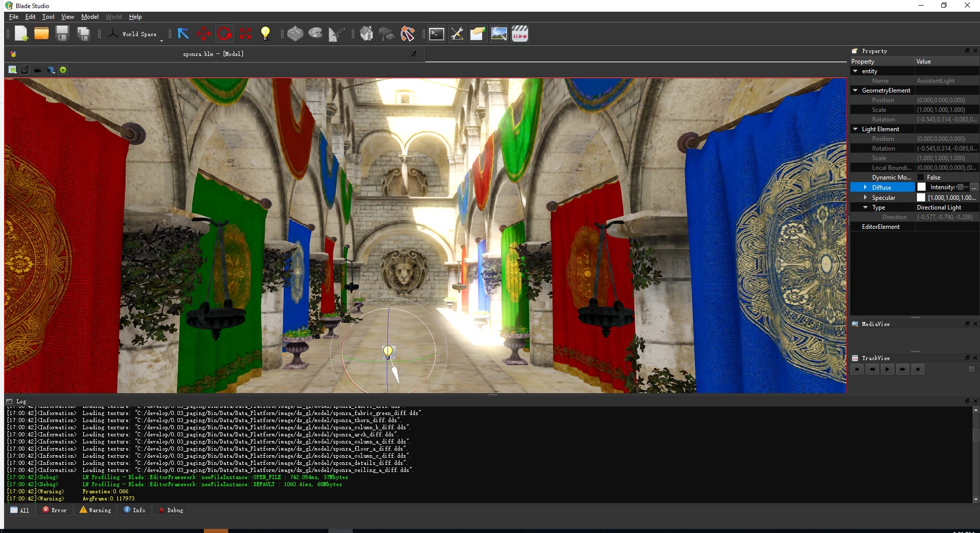Click the viewport maximize arrow icon
The image size is (980, 533).
pos(25,70)
